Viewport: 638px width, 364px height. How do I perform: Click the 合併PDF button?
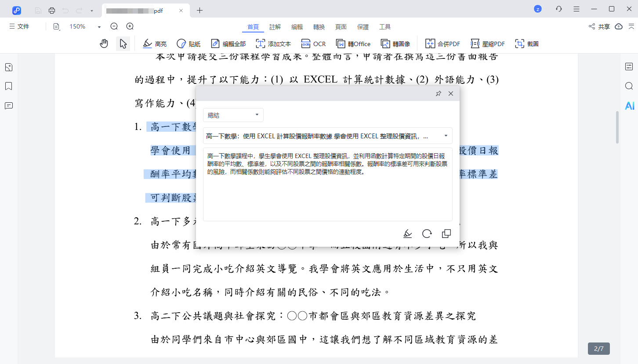[x=442, y=43]
